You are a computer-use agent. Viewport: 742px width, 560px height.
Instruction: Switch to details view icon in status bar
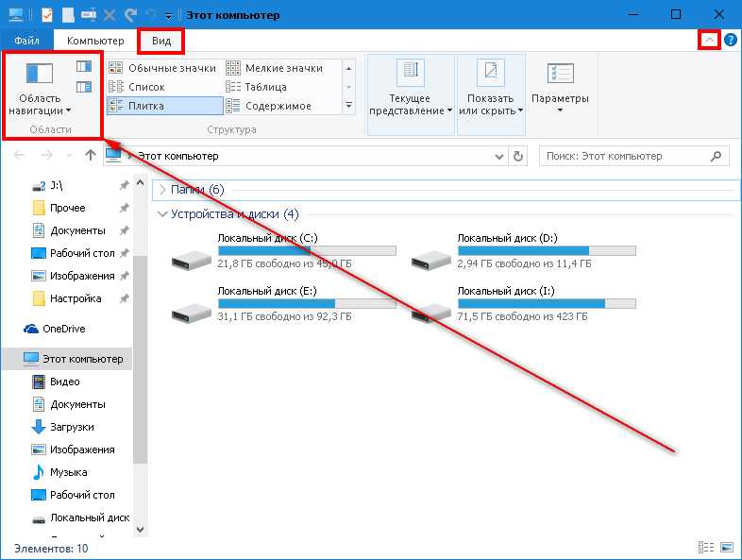pos(705,548)
